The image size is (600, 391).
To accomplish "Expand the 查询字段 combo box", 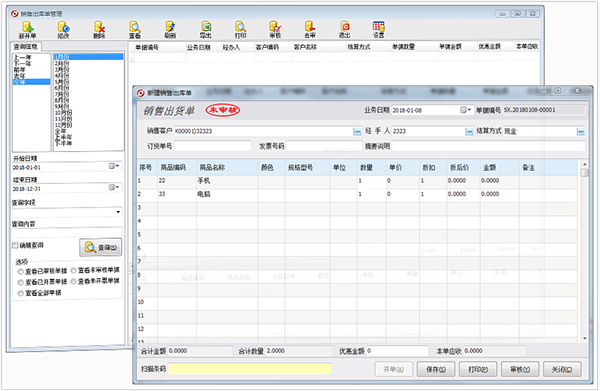I will click(x=118, y=212).
